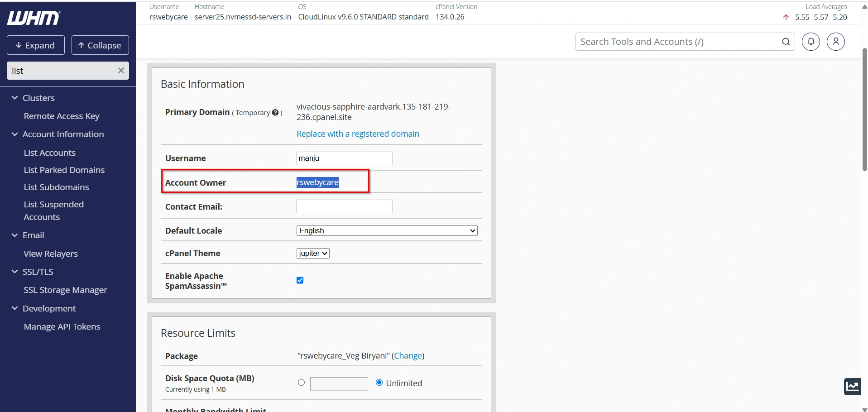Edit the Username field

pos(344,158)
